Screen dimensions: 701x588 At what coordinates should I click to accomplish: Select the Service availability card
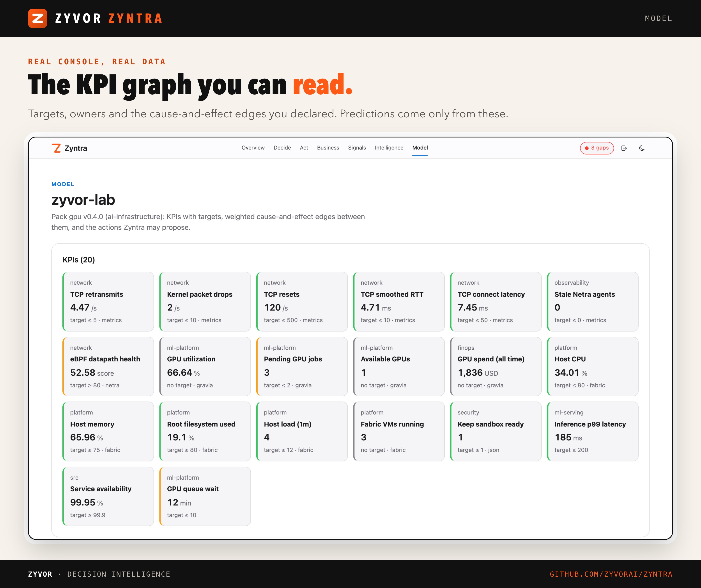click(108, 496)
